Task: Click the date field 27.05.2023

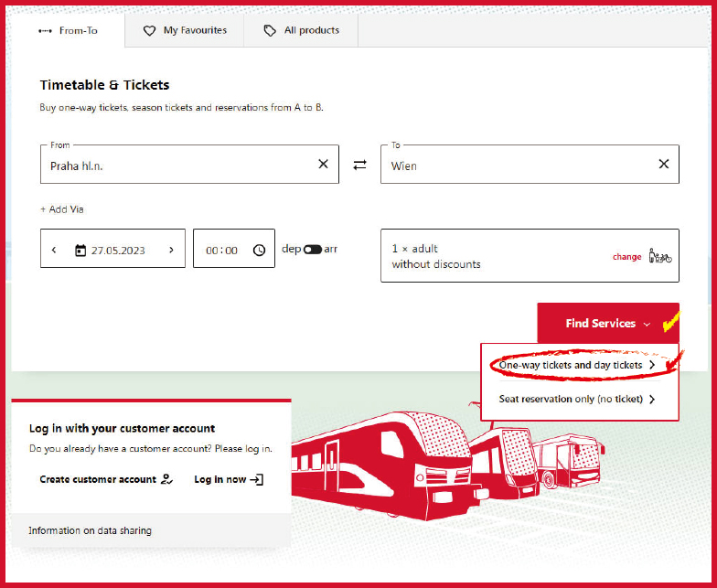Action: (112, 249)
